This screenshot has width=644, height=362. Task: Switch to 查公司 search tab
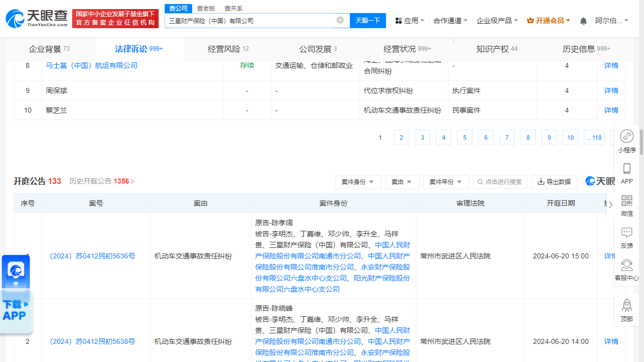178,8
